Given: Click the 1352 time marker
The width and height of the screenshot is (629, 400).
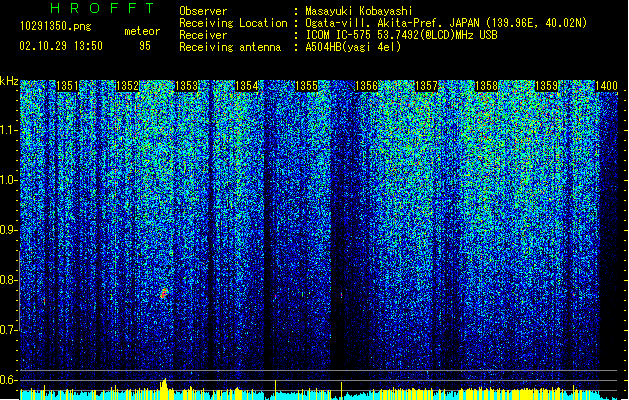Looking at the screenshot, I should coord(127,86).
